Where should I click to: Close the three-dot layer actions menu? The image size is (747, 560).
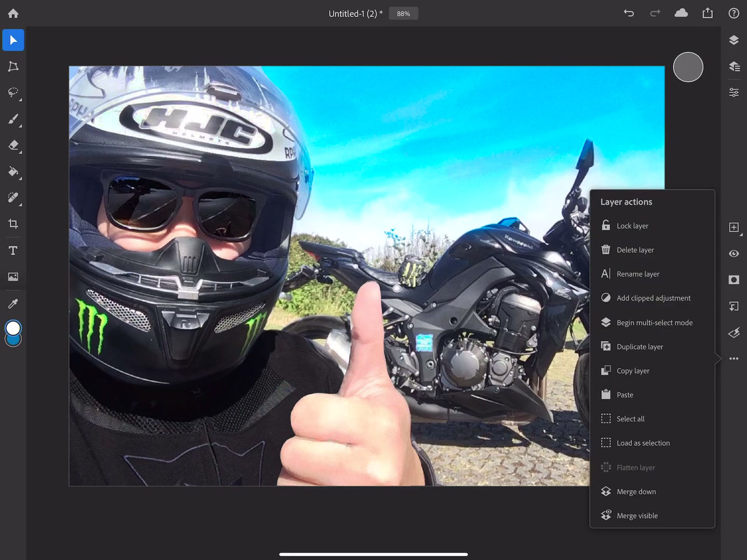point(734,359)
